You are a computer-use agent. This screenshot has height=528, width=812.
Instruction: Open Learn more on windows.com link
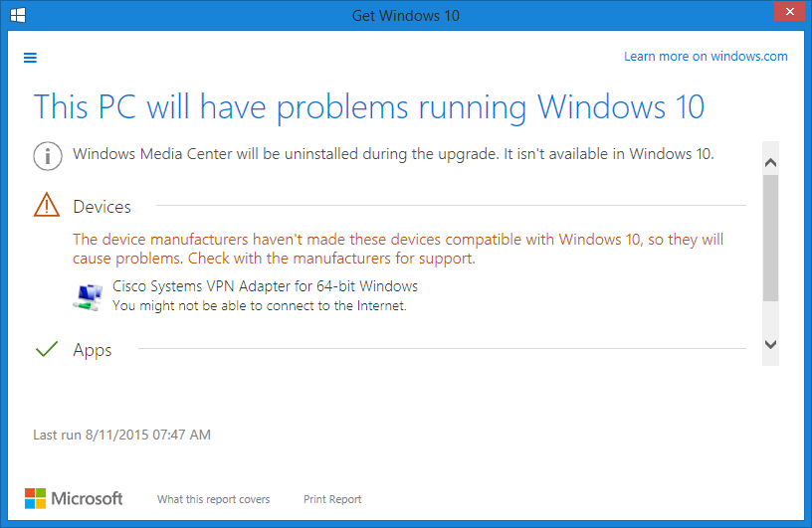click(706, 57)
